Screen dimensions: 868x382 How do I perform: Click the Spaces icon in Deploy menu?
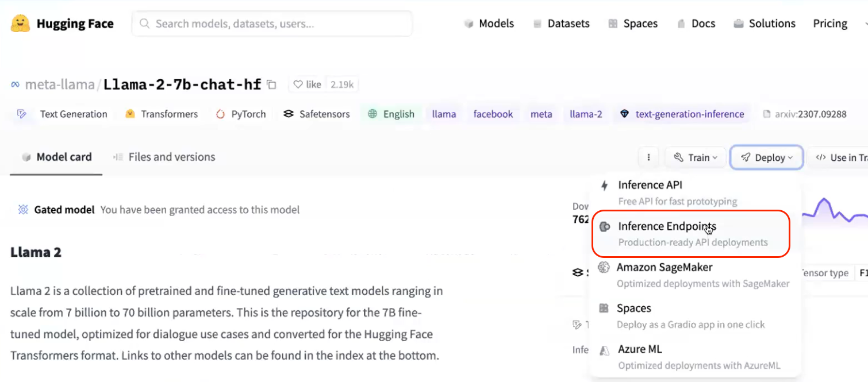point(604,308)
